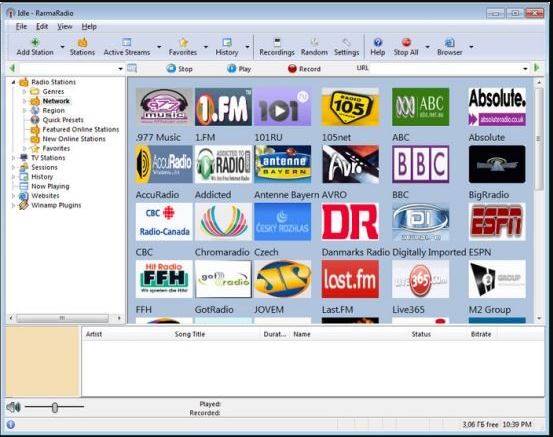
Task: Click the green back arrow icon
Action: 12,68
